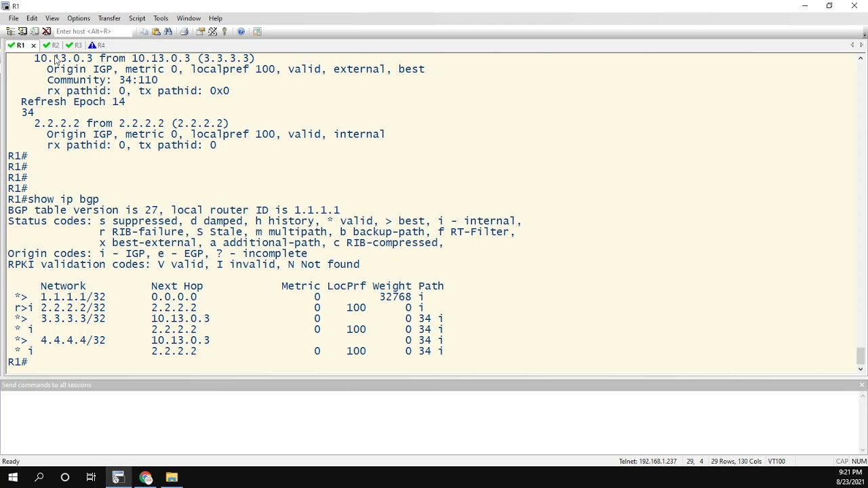Open the Edit menu

(32, 18)
